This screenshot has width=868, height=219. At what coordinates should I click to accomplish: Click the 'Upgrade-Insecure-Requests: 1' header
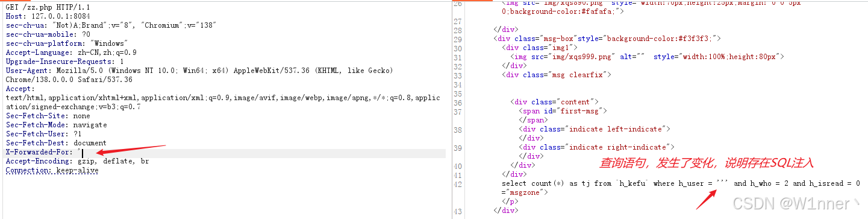point(64,62)
